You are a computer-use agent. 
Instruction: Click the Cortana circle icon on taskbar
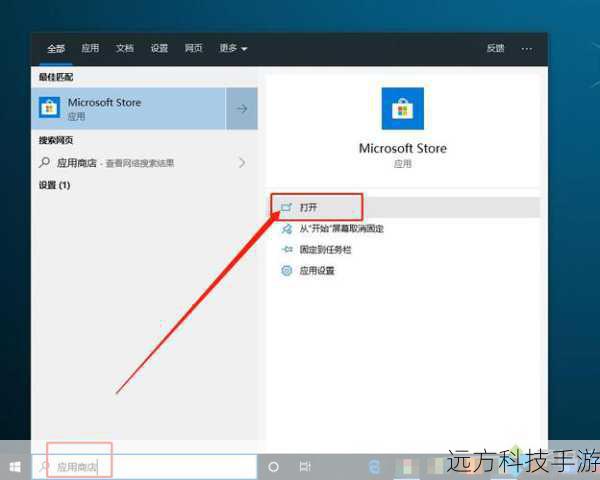[x=273, y=467]
